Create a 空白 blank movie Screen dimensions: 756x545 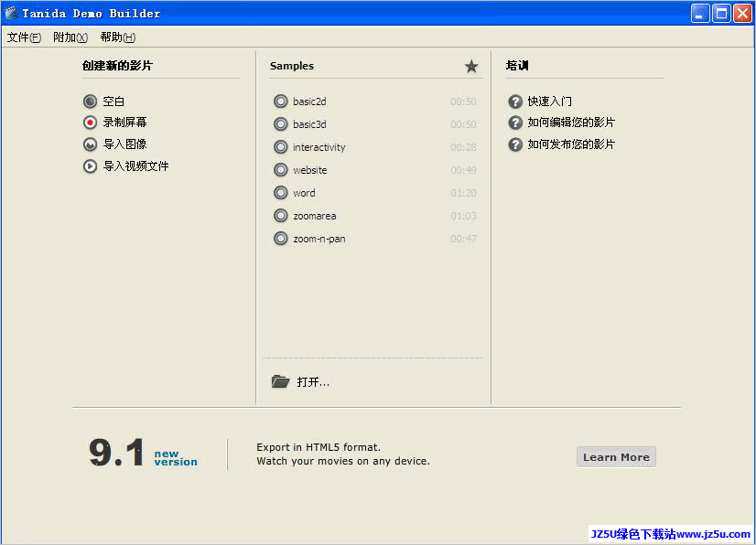tap(113, 102)
